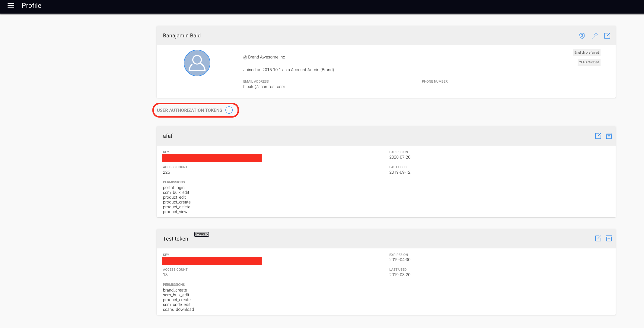Click the scans_download permission

point(178,309)
